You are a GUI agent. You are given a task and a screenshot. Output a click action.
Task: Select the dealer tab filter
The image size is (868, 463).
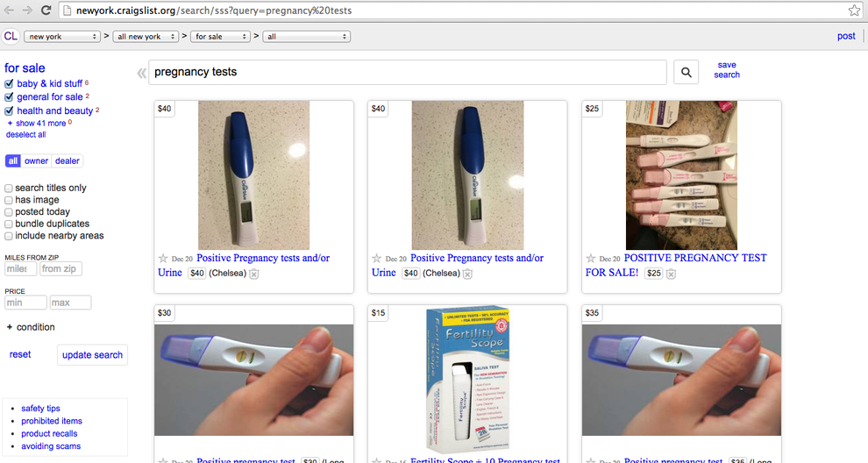(67, 161)
